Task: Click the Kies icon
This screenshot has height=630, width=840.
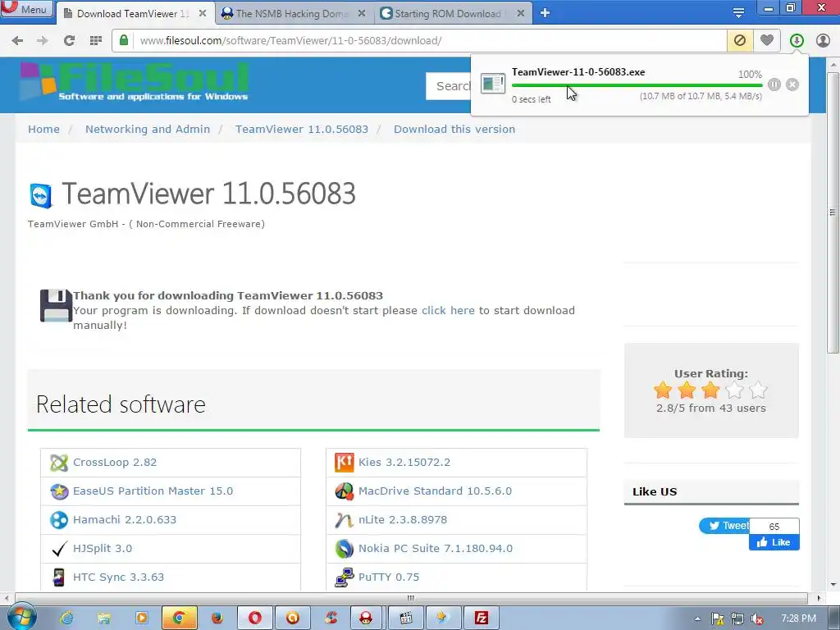Action: (x=345, y=463)
